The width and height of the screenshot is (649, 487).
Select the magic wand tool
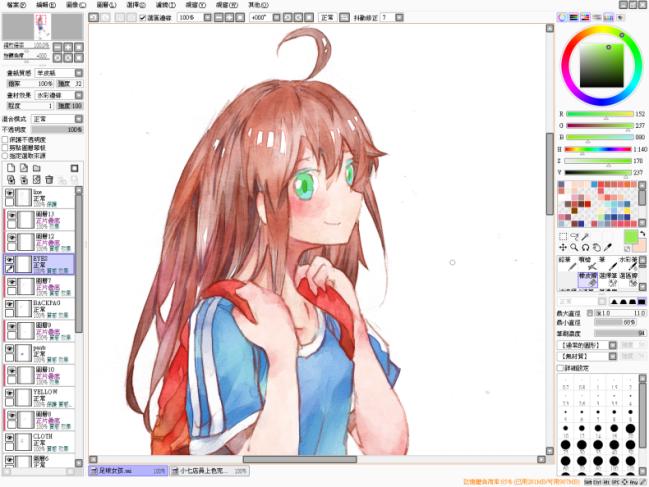tap(585, 237)
